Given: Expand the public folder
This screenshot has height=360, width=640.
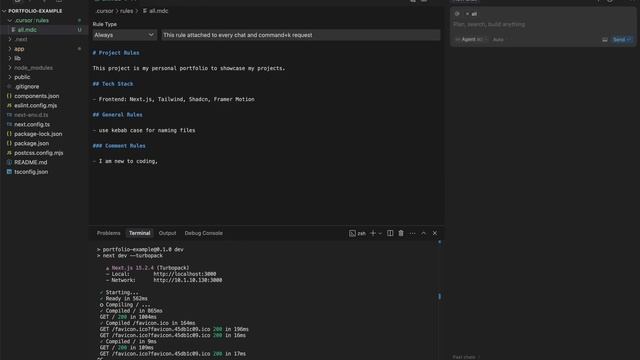Looking at the screenshot, I should (x=10, y=77).
